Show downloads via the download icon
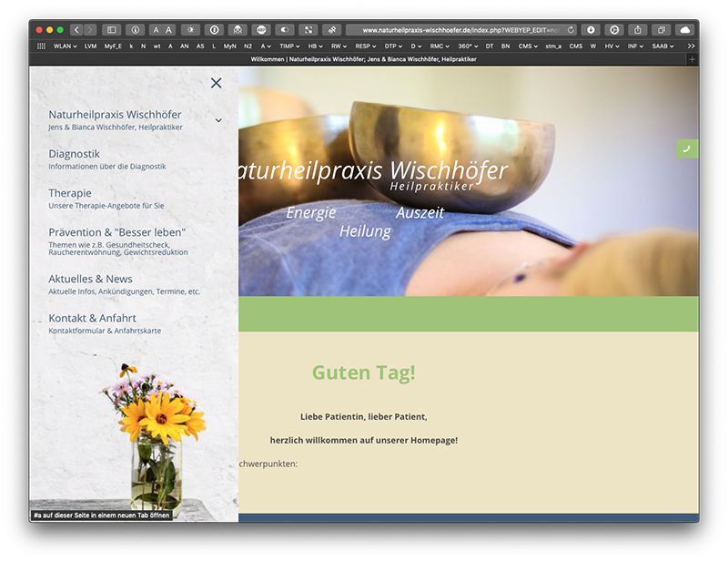728x561 pixels. 591,30
